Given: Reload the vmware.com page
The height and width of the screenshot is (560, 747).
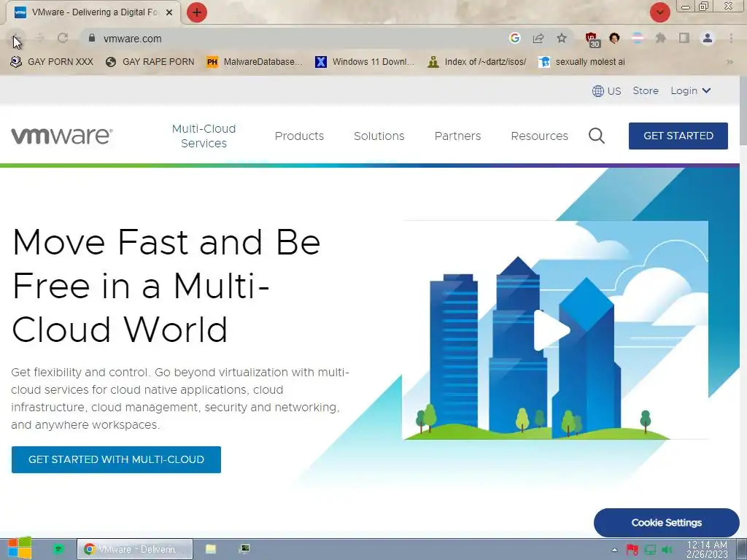Looking at the screenshot, I should (63, 38).
